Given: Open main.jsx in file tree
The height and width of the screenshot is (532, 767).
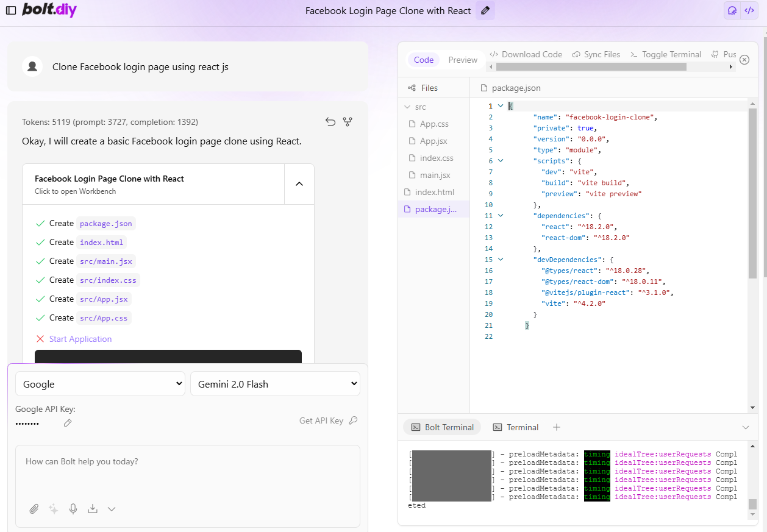Looking at the screenshot, I should [433, 175].
